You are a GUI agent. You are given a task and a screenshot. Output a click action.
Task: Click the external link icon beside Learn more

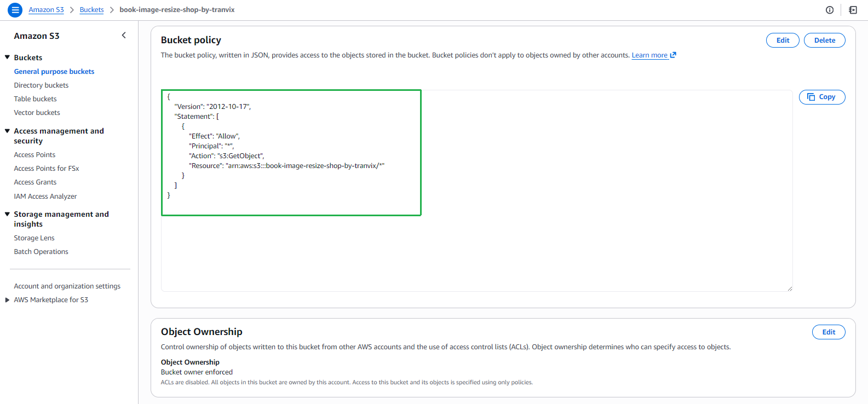pos(673,55)
